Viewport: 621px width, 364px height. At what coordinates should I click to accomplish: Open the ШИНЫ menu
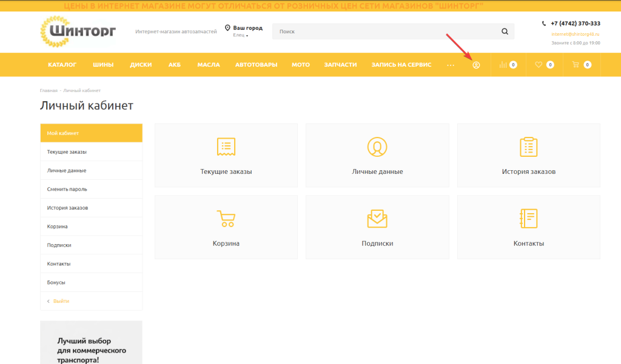[x=103, y=64]
